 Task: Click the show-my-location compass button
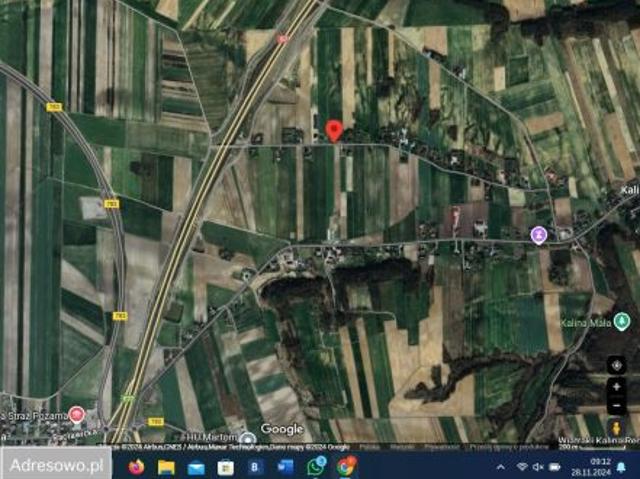pyautogui.click(x=616, y=365)
